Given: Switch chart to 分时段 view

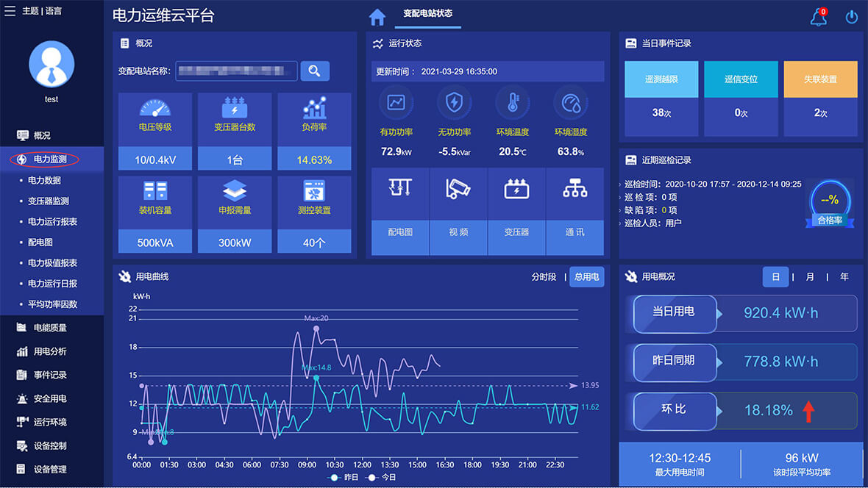Looking at the screenshot, I should click(x=544, y=277).
